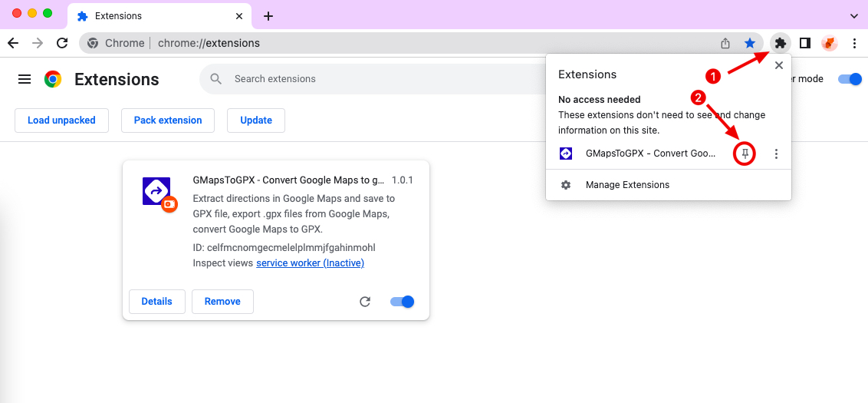Click the browser Forward arrow
The width and height of the screenshot is (868, 403).
tap(38, 43)
